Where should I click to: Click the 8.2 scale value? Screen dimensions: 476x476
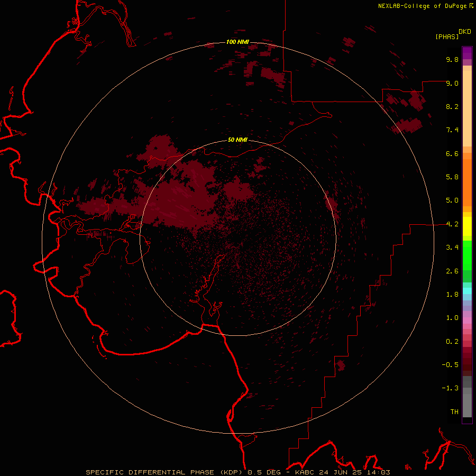point(452,106)
